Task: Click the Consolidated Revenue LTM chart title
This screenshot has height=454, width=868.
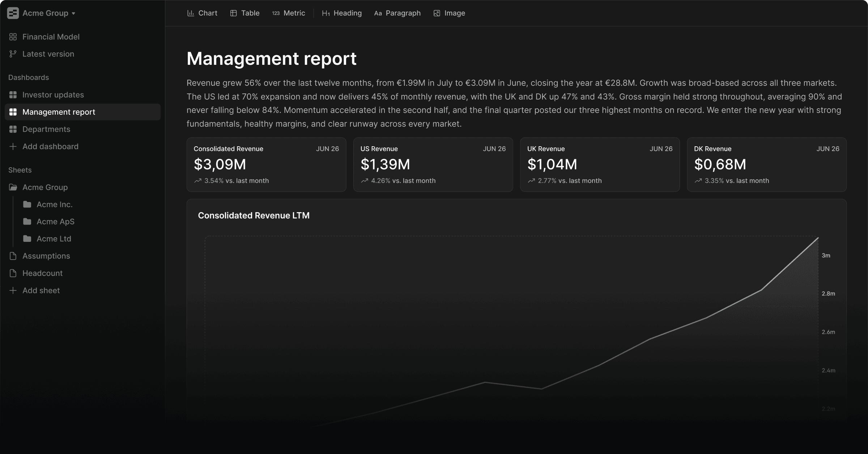Action: tap(254, 215)
